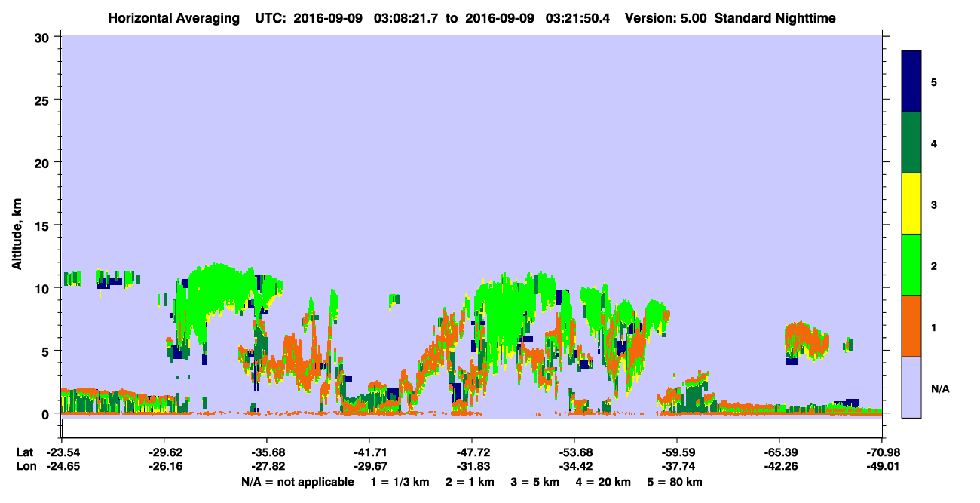Click the y-axis tick label 15
Image resolution: width=980 pixels, height=503 pixels.
point(44,225)
